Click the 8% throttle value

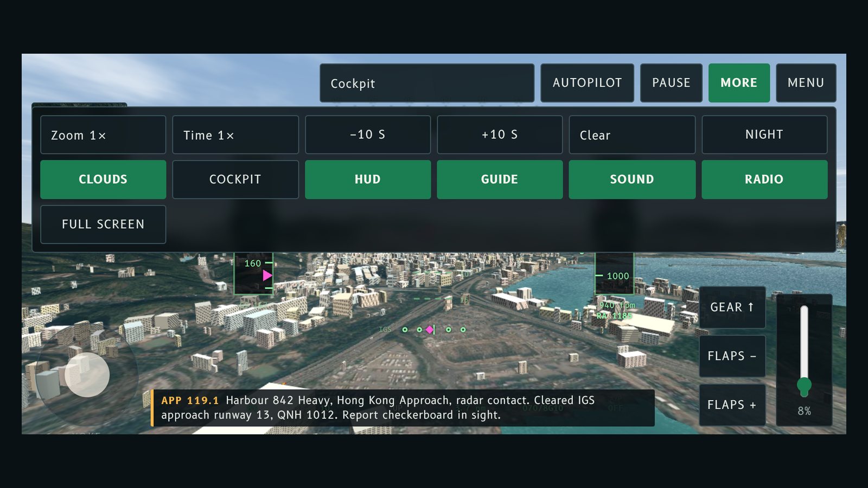pyautogui.click(x=804, y=411)
